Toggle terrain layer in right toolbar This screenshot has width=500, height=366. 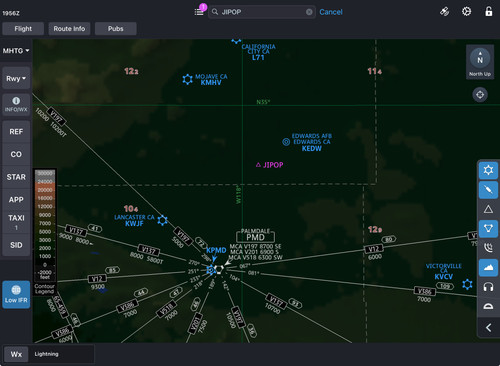click(488, 267)
